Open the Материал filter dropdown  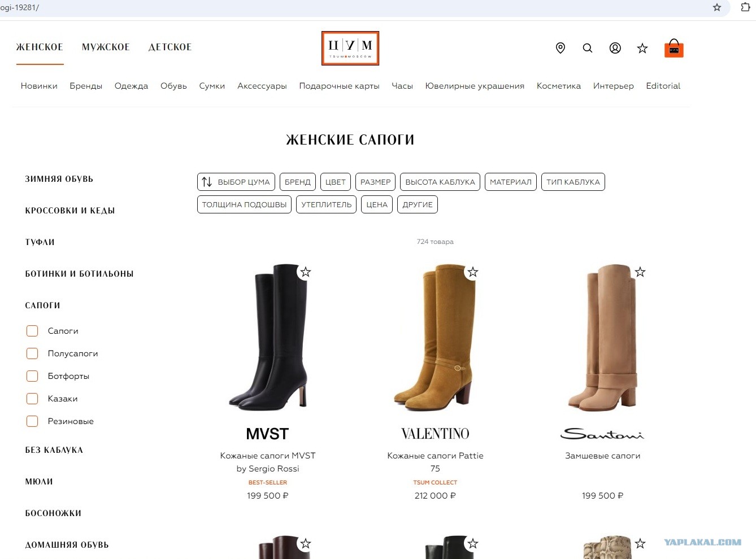[x=511, y=182]
